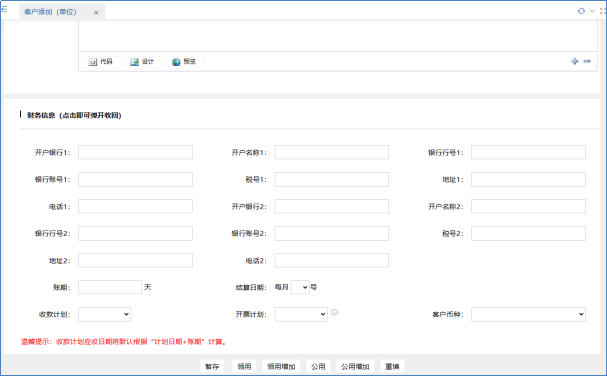The width and height of the screenshot is (607, 377).
Task: Close the 客户添加 (单位) tab
Action: point(96,12)
